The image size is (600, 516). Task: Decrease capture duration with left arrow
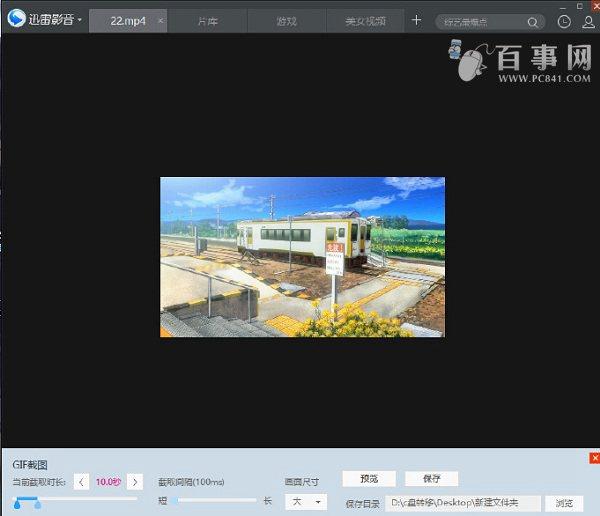81,482
